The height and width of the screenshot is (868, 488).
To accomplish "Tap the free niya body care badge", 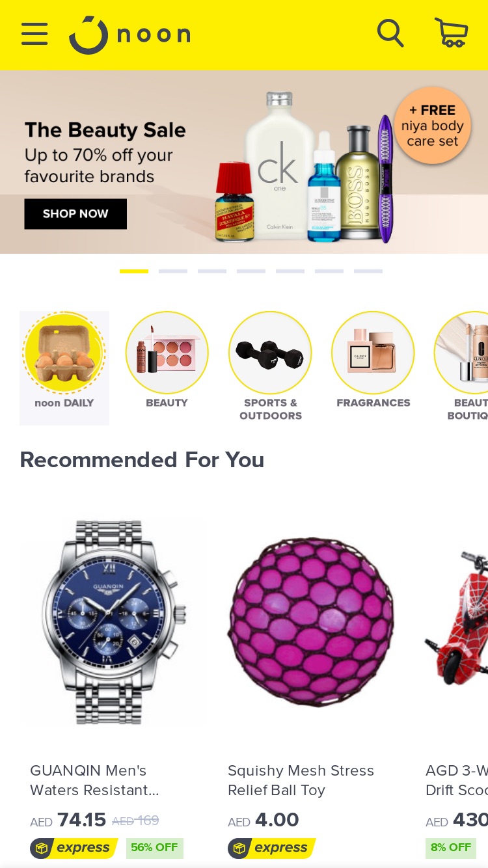I will coord(433,126).
